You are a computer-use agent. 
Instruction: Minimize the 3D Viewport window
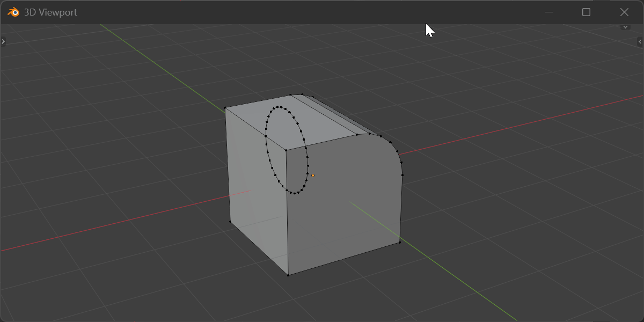click(x=549, y=12)
